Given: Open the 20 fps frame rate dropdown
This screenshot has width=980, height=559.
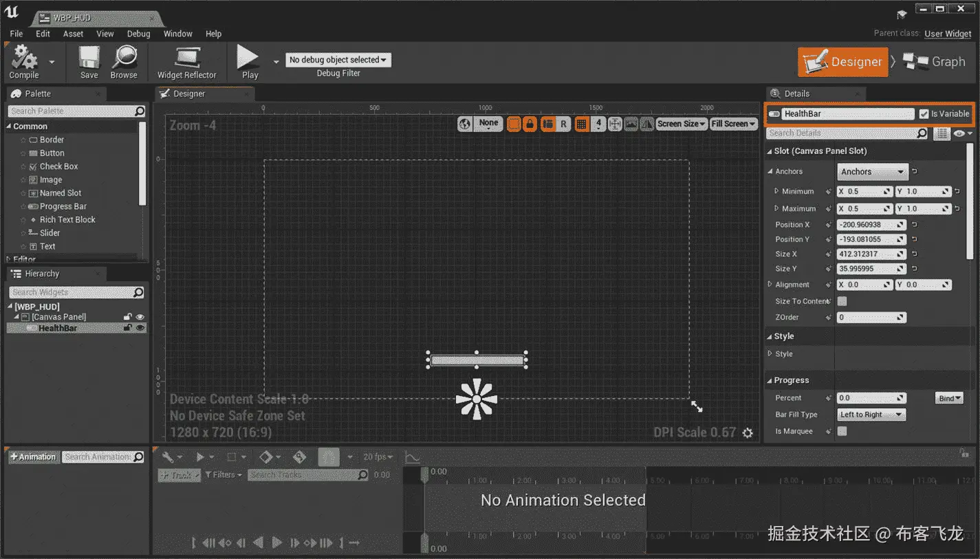Looking at the screenshot, I should pyautogui.click(x=379, y=457).
